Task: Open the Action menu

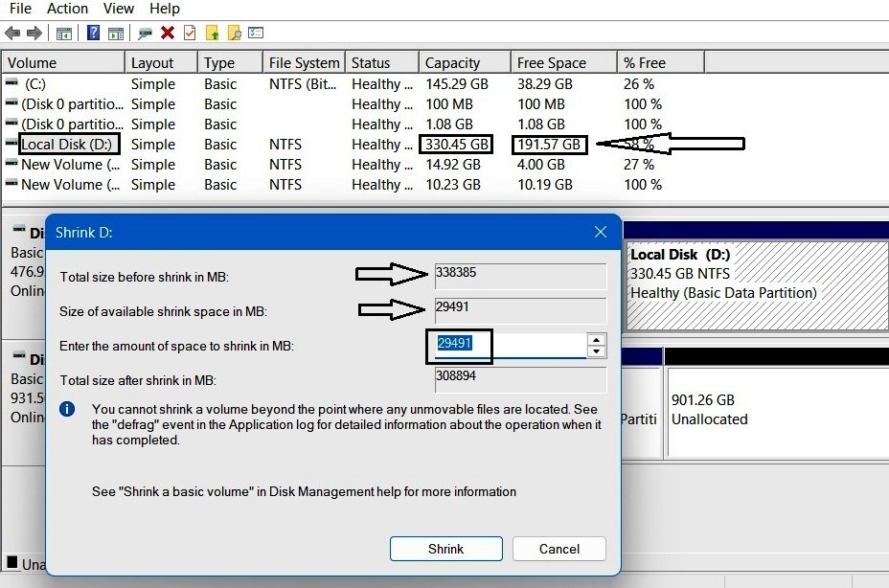Action: point(67,9)
